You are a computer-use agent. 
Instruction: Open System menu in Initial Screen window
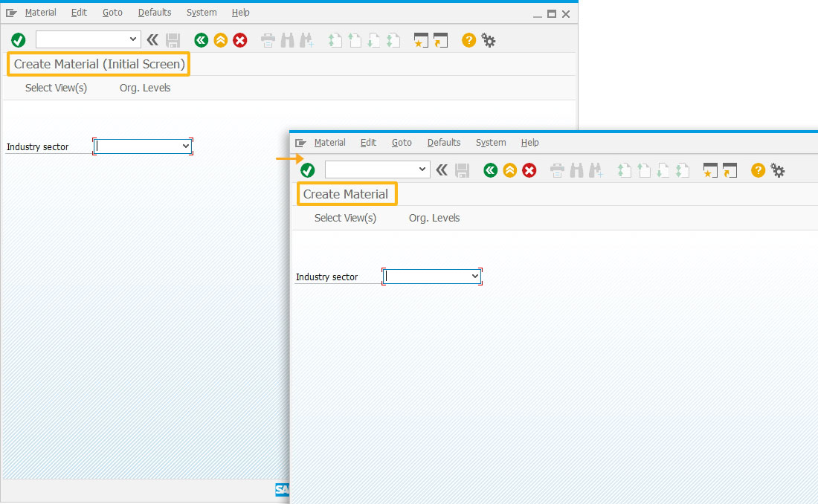202,13
